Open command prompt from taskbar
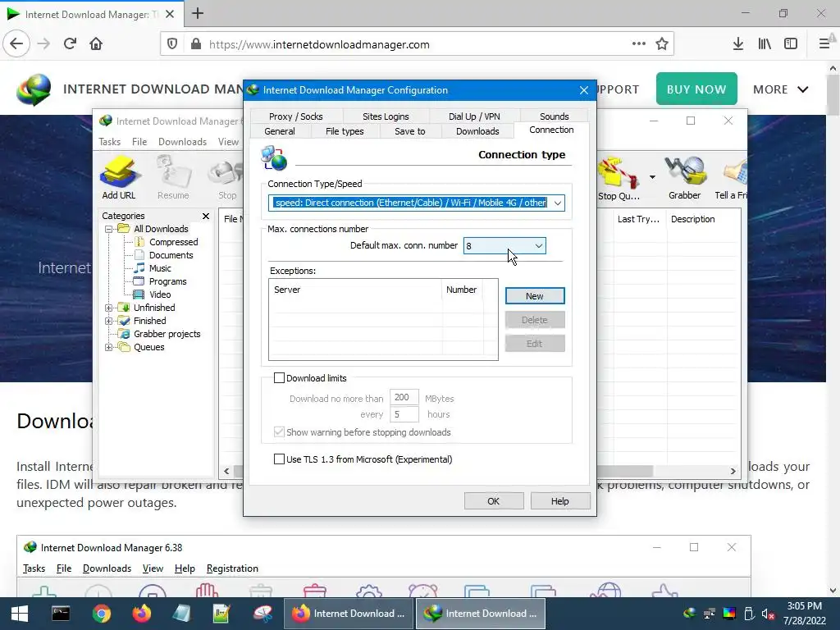 coord(61,614)
